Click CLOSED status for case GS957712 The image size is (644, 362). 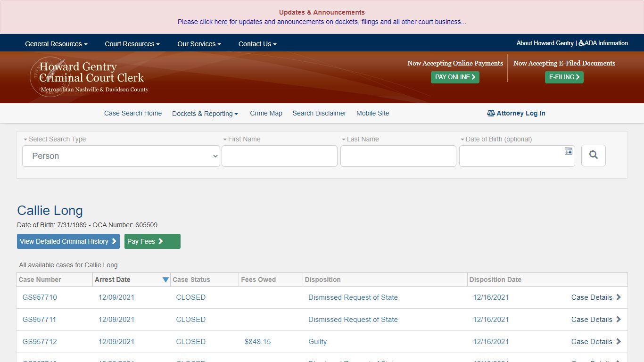click(x=191, y=342)
